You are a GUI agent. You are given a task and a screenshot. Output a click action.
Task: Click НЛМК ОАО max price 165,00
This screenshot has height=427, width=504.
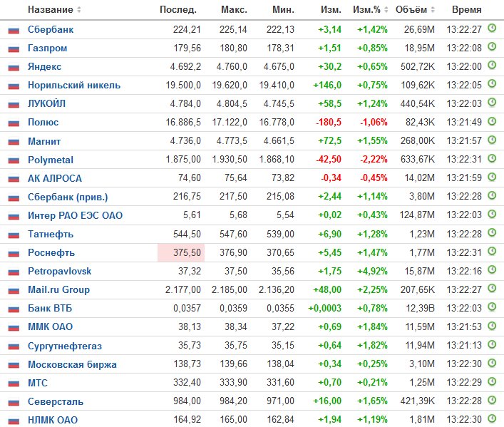click(x=234, y=420)
